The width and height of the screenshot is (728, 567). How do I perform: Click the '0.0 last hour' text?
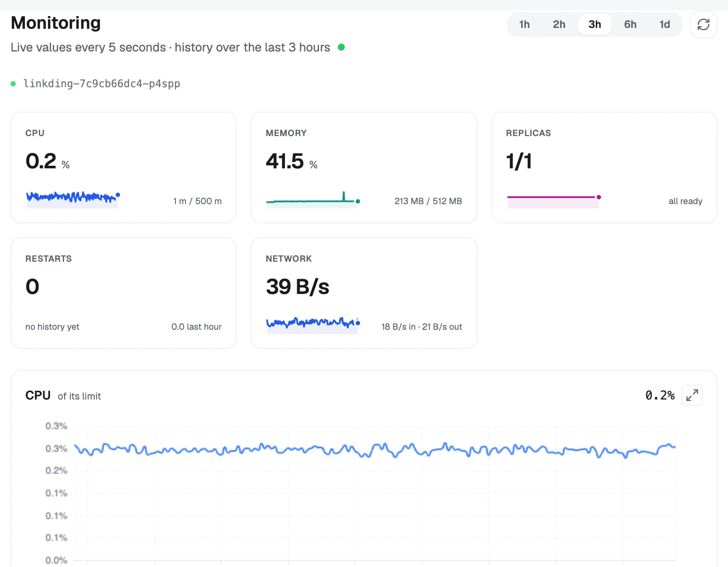tap(196, 327)
